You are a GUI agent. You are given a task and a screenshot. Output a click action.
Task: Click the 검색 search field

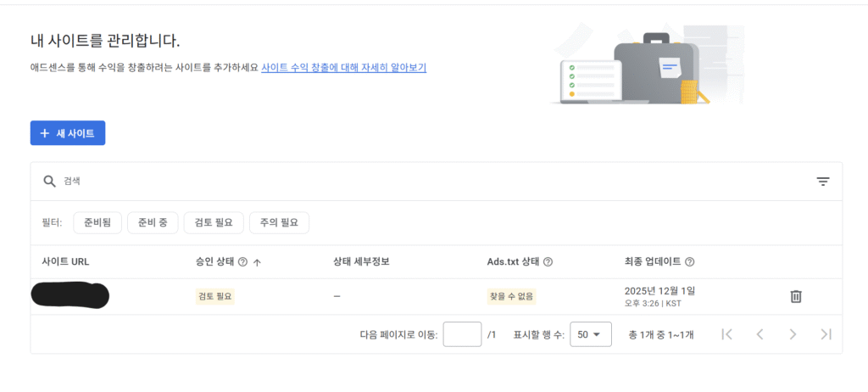[x=424, y=181]
